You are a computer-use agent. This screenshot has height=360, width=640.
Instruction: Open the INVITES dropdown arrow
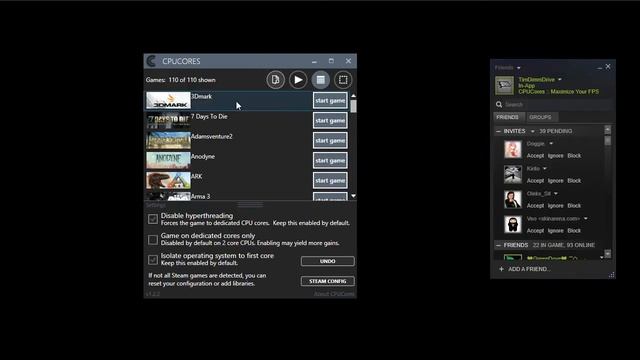[x=532, y=131]
